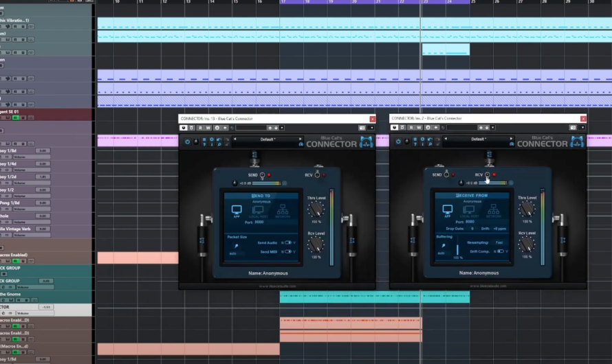
Task: Enable Write automation in Ins. 13 Connector window
Action: (208, 128)
